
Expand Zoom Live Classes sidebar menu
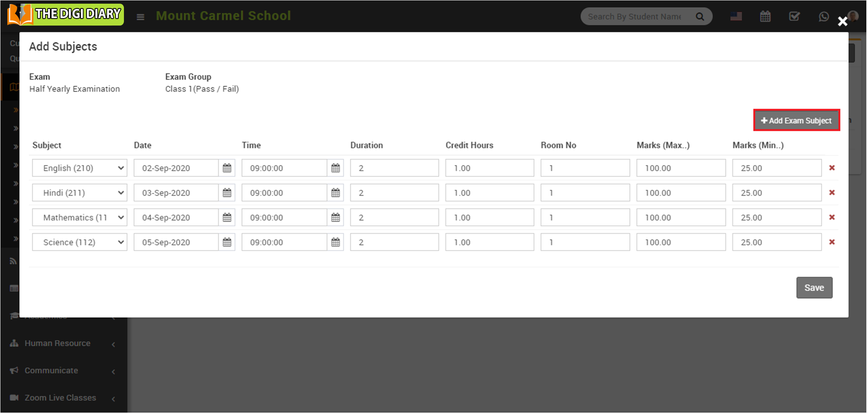(60, 398)
